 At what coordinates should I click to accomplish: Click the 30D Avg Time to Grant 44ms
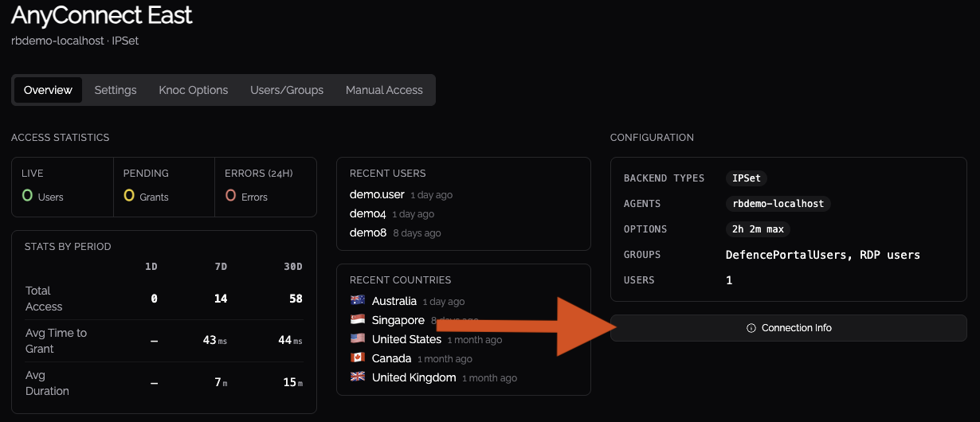[291, 341]
